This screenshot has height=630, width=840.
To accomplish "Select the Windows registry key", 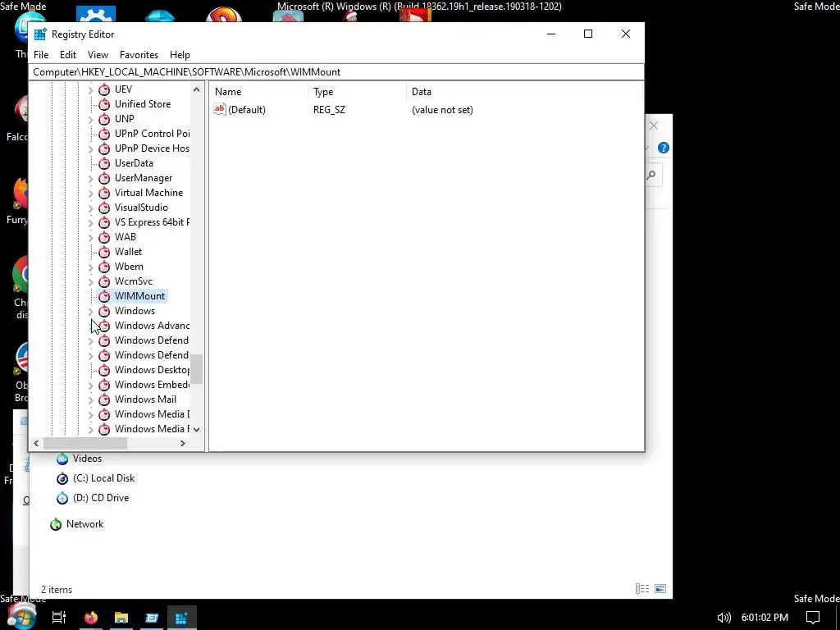I will [135, 311].
